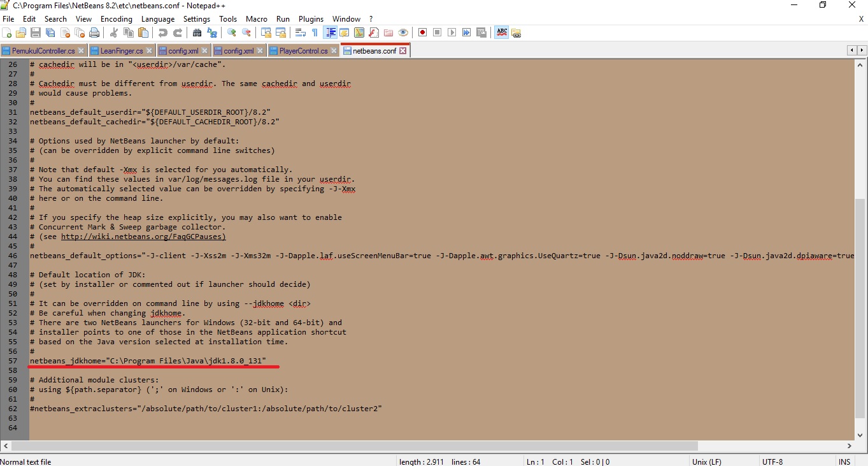868x466 pixels.
Task: Select the Replace toolbar icon
Action: tap(211, 32)
